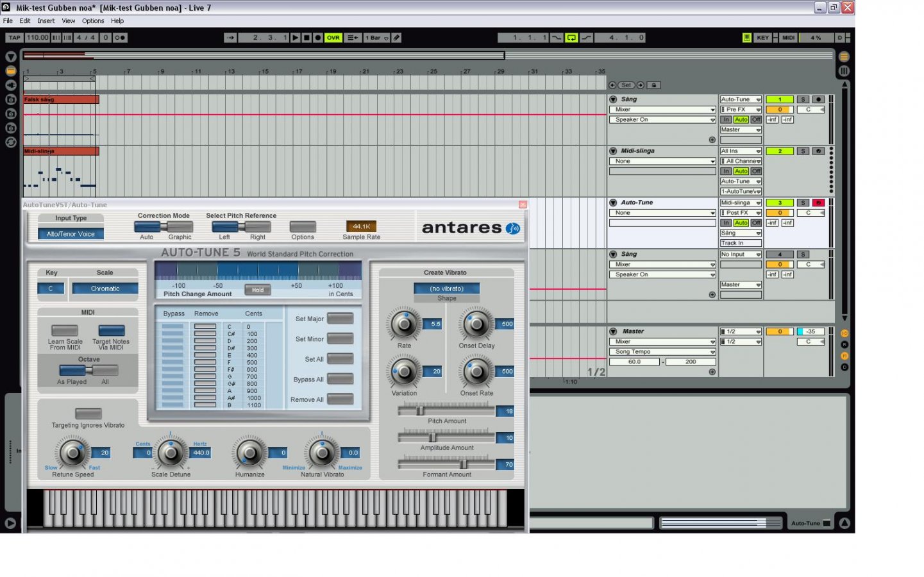Click the Play button in the transport bar
Image resolution: width=924 pixels, height=577 pixels.
[x=295, y=38]
